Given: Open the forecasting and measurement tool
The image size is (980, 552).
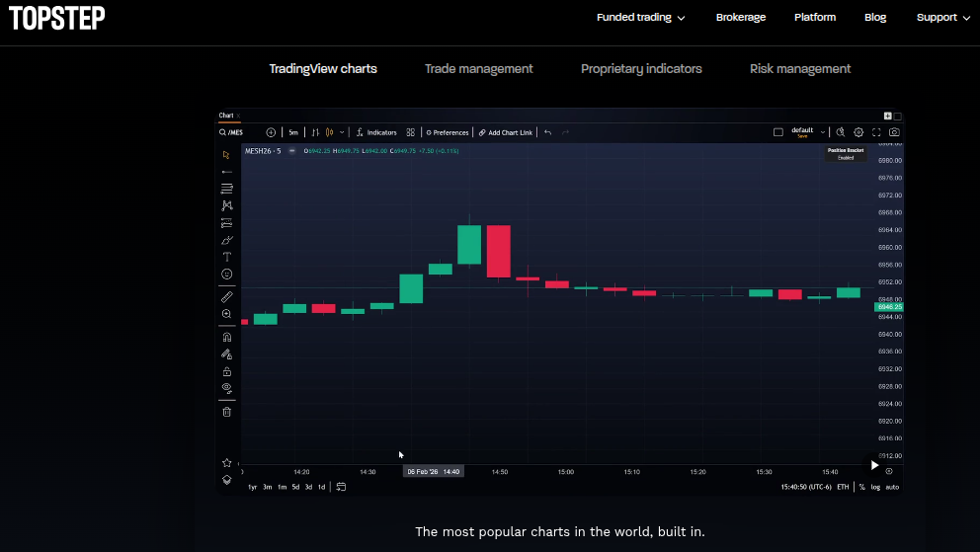Looking at the screenshot, I should click(x=227, y=222).
